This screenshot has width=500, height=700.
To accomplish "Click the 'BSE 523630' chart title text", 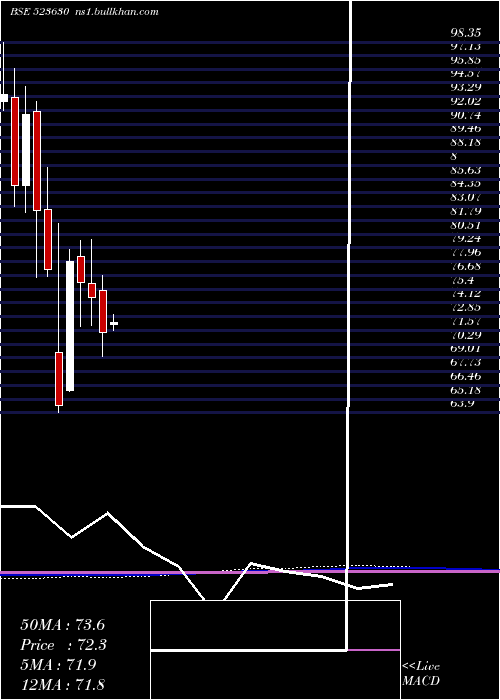I will pos(39,12).
